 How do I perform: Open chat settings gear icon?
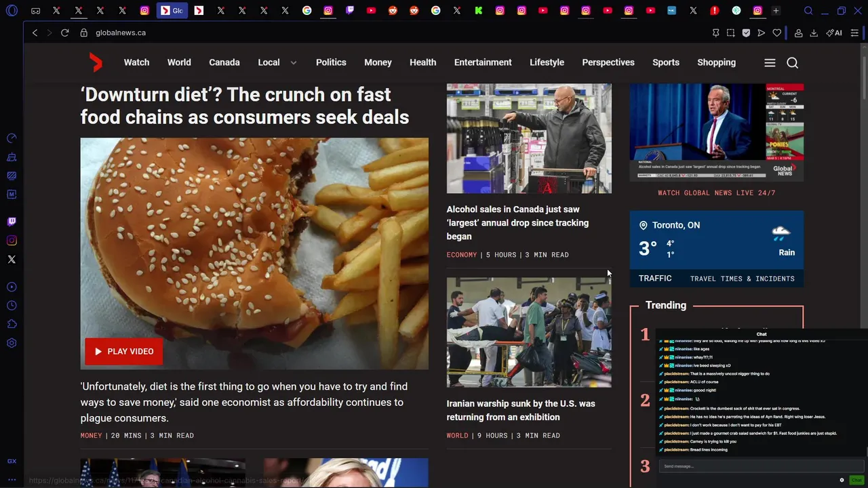pos(842,480)
